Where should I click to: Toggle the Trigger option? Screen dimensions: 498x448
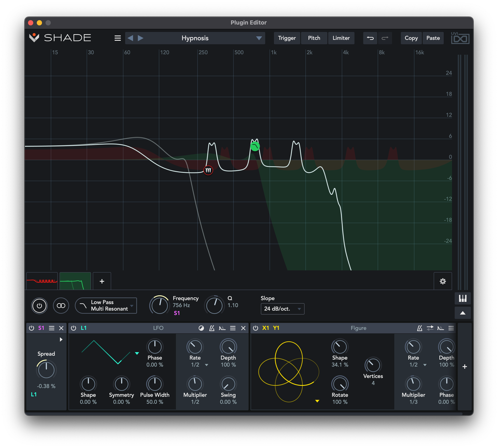287,38
